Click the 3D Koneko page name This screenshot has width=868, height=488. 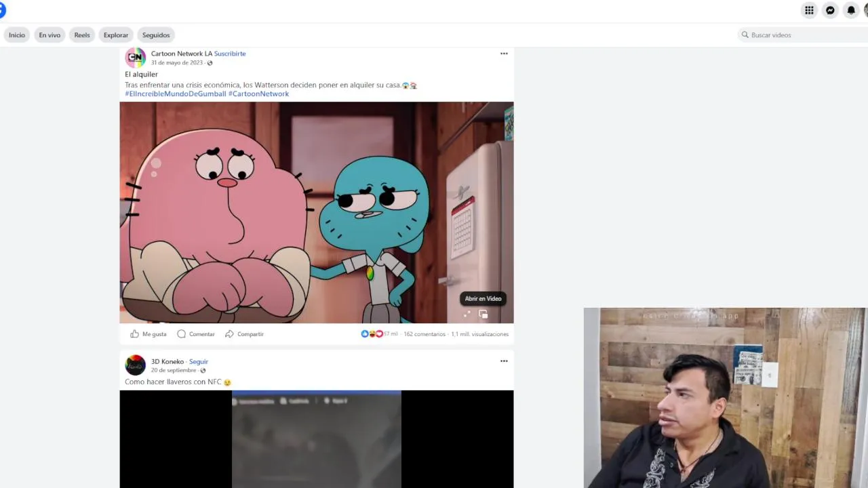(x=167, y=361)
